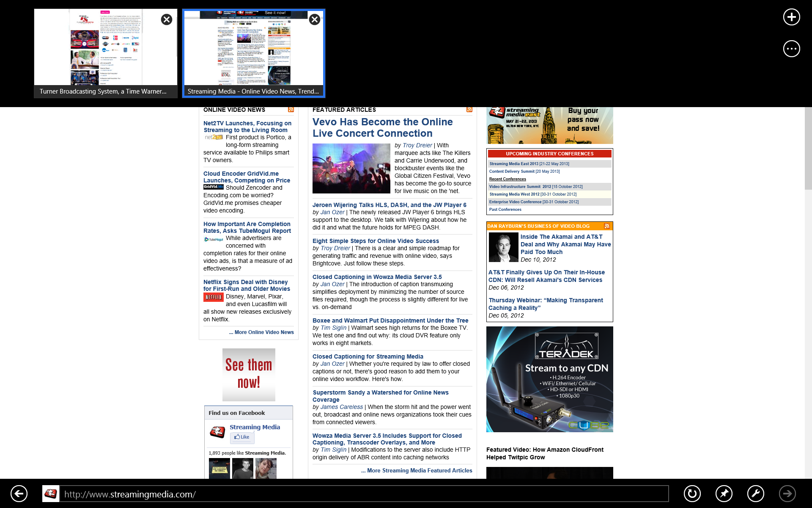
Task: Open a new tab with plus icon
Action: [791, 17]
